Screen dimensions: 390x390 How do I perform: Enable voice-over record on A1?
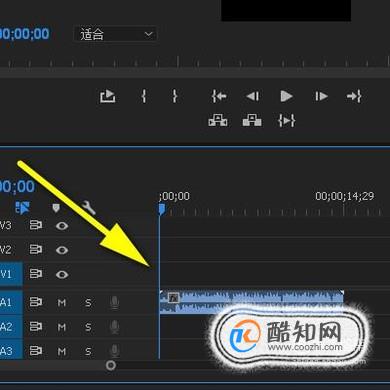tap(114, 303)
